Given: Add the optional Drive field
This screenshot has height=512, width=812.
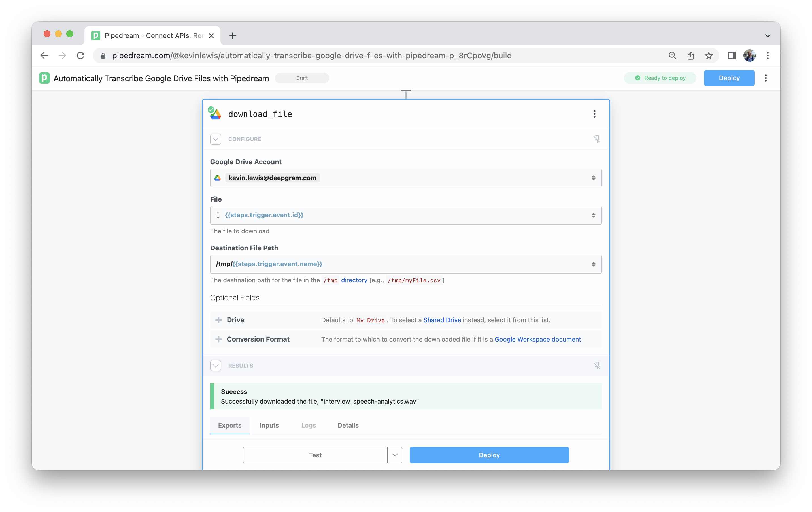Looking at the screenshot, I should [x=218, y=320].
